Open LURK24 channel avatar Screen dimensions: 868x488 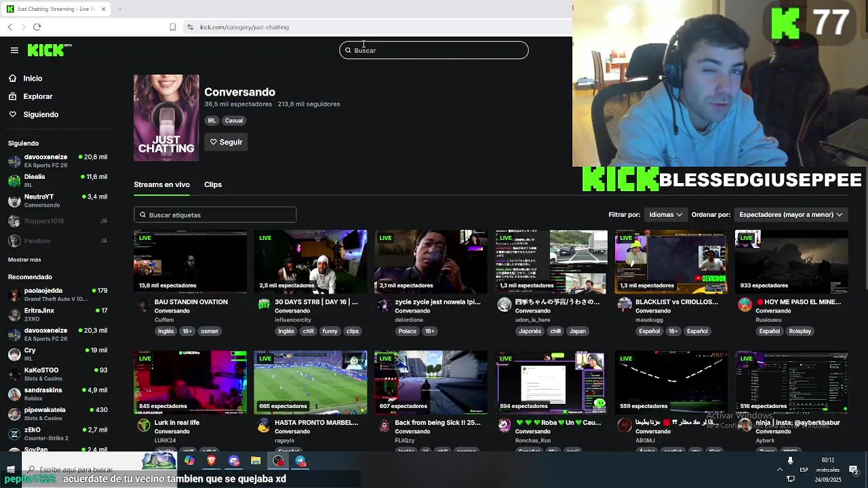(x=143, y=426)
